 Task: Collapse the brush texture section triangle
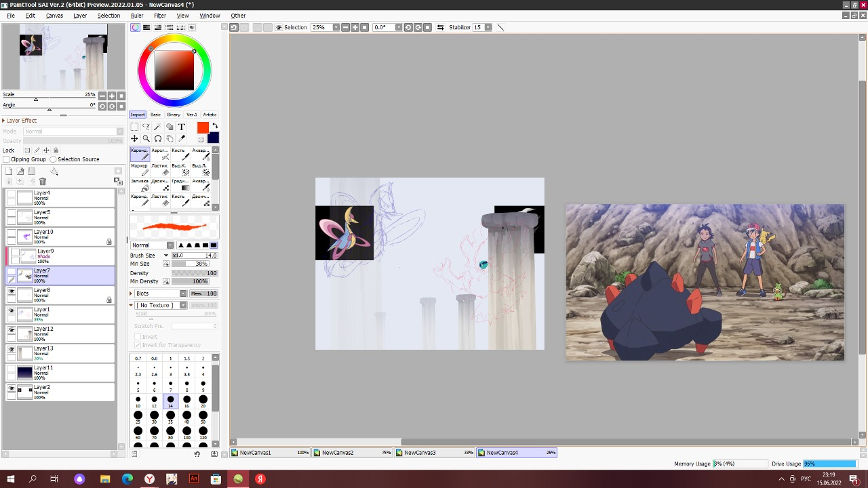click(x=132, y=305)
